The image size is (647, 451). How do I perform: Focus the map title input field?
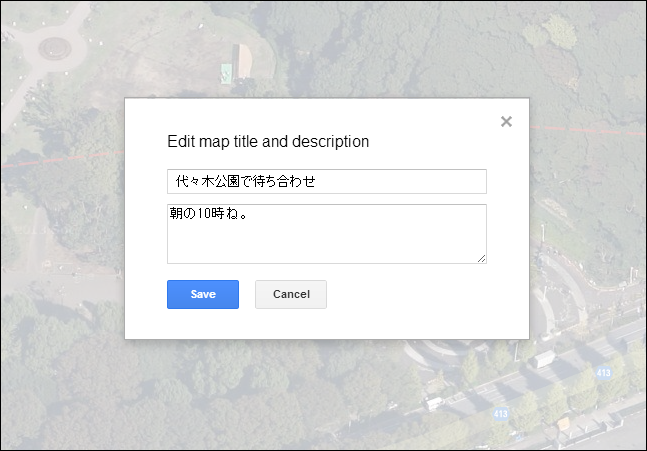click(x=326, y=182)
